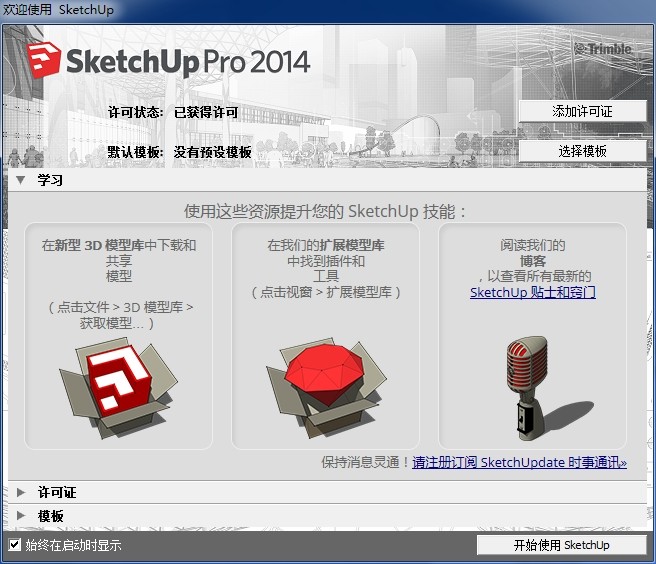The height and width of the screenshot is (564, 656).
Task: Expand the 模板 section arrow
Action: [x=21, y=515]
